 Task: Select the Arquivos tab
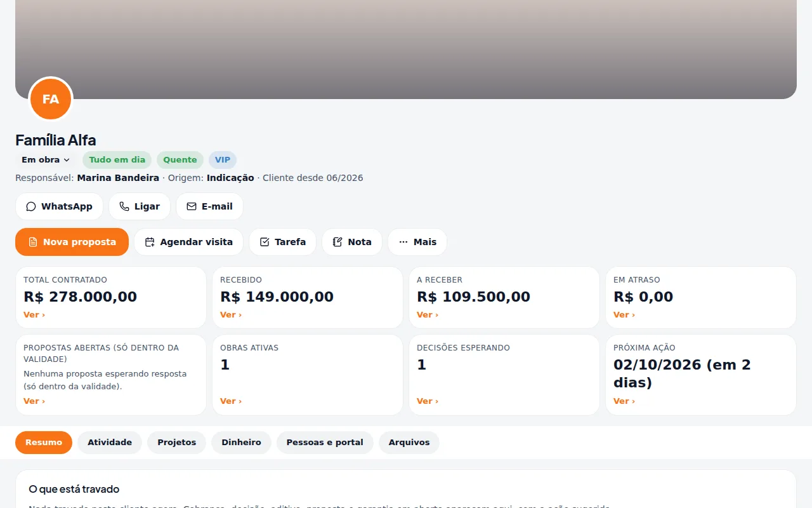tap(409, 443)
